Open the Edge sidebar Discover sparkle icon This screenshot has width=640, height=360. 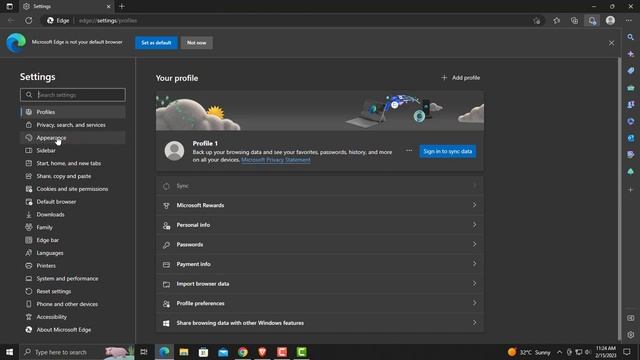click(x=631, y=54)
